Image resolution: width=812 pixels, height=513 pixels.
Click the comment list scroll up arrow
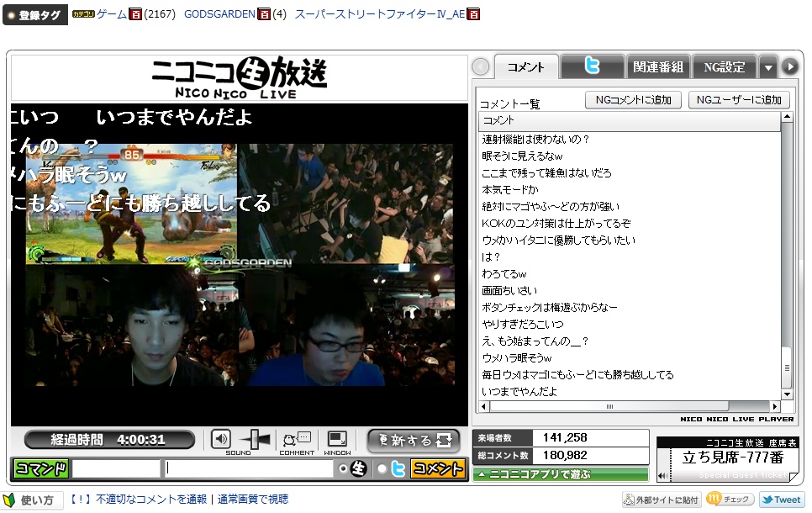point(787,117)
